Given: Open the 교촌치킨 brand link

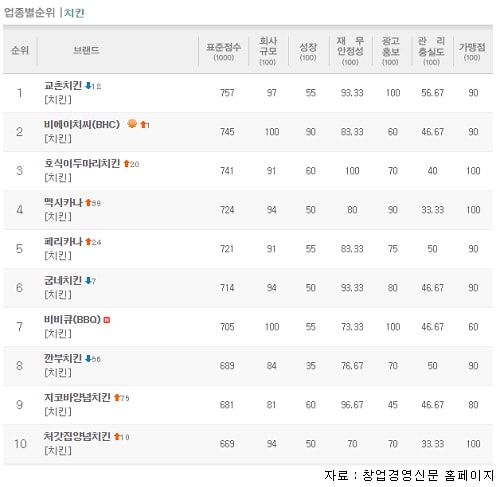Looking at the screenshot, I should pyautogui.click(x=63, y=86).
